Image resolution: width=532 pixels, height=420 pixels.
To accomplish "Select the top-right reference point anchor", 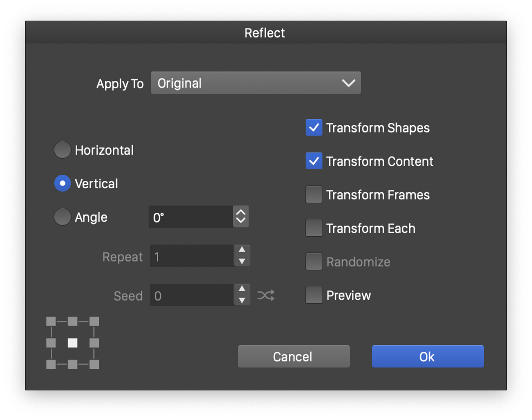I will (x=94, y=321).
